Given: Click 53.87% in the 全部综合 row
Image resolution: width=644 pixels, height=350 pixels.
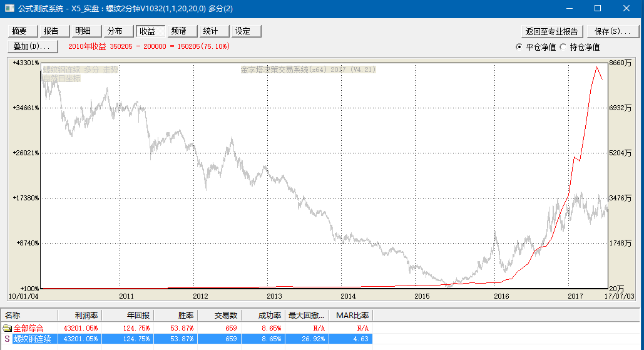Looking at the screenshot, I should (181, 328).
